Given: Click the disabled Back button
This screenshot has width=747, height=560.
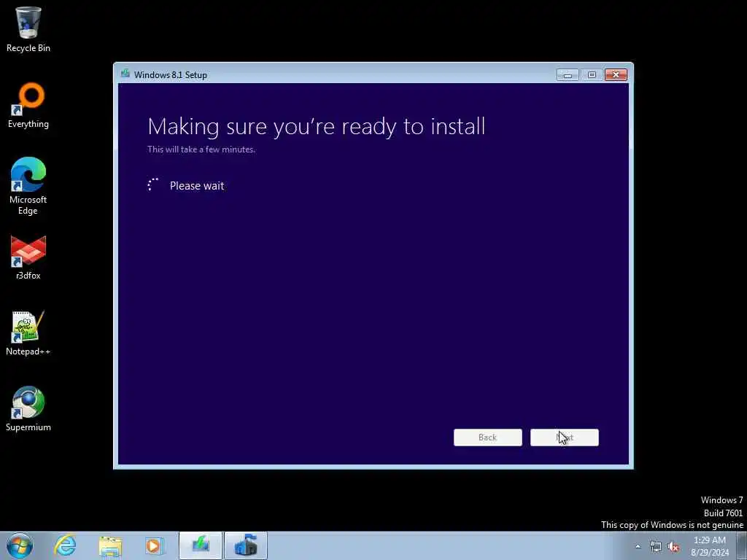Looking at the screenshot, I should 488,437.
